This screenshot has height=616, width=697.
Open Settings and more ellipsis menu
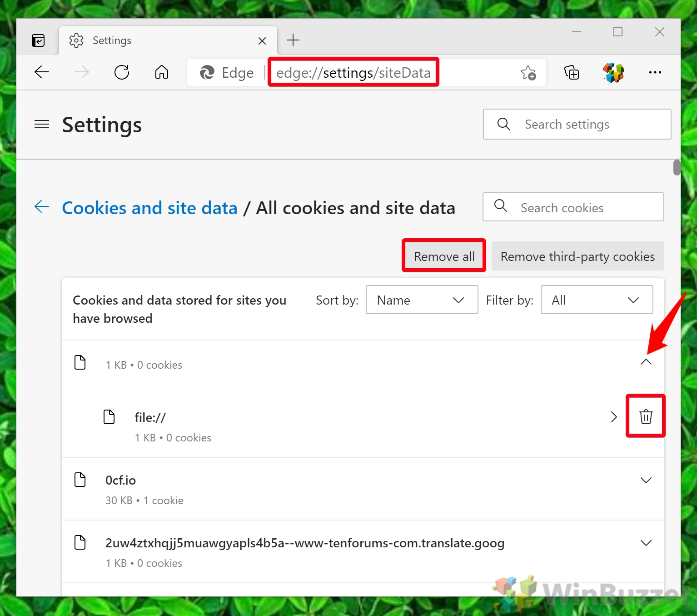tap(655, 72)
